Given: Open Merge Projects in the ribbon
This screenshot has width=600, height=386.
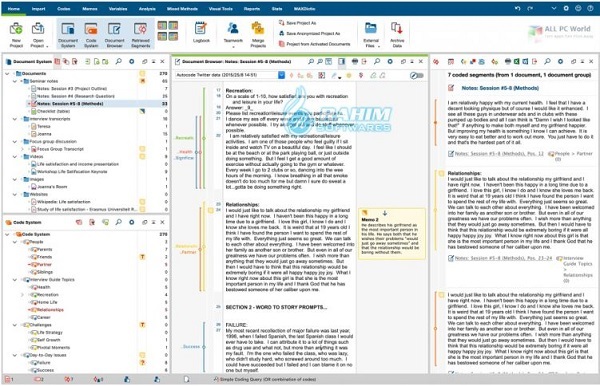Looking at the screenshot, I should coord(258,34).
